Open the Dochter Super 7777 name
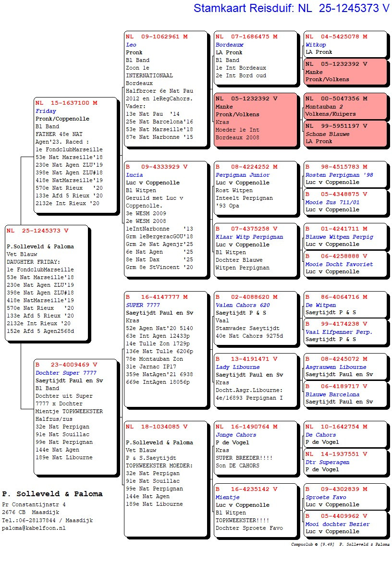Image resolution: width=392 pixels, height=563 pixels. tap(66, 373)
